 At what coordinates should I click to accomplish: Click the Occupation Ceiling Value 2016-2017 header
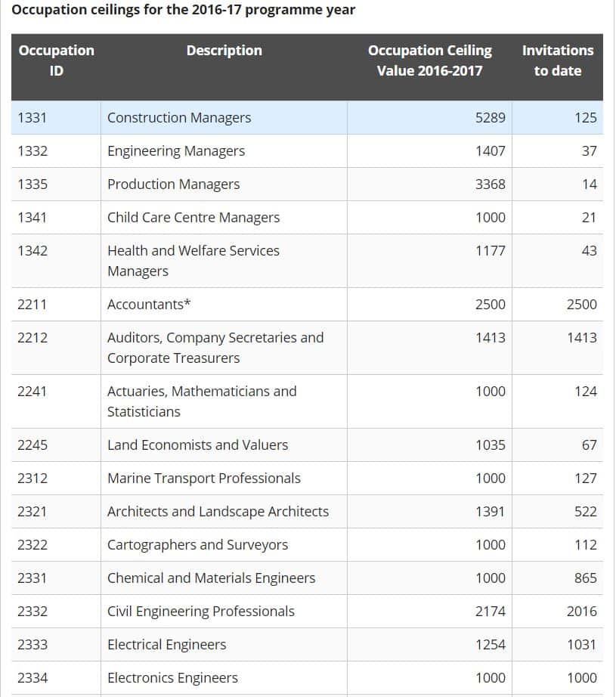429,60
